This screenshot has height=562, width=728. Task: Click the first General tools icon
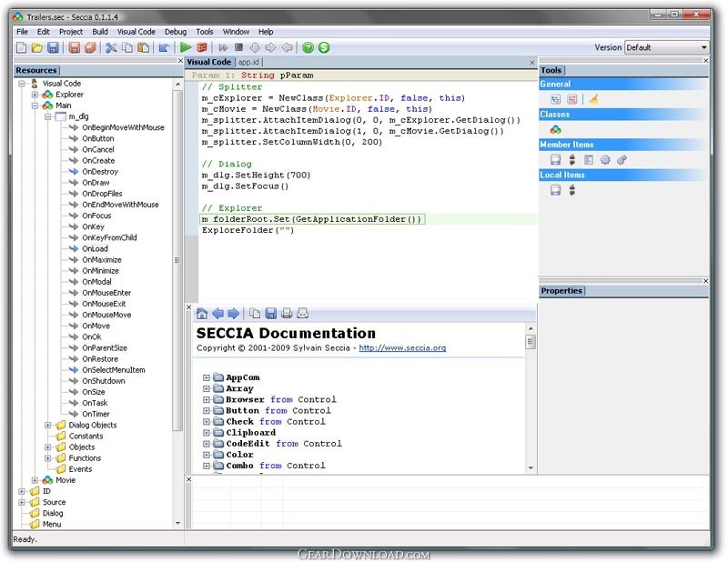point(555,99)
